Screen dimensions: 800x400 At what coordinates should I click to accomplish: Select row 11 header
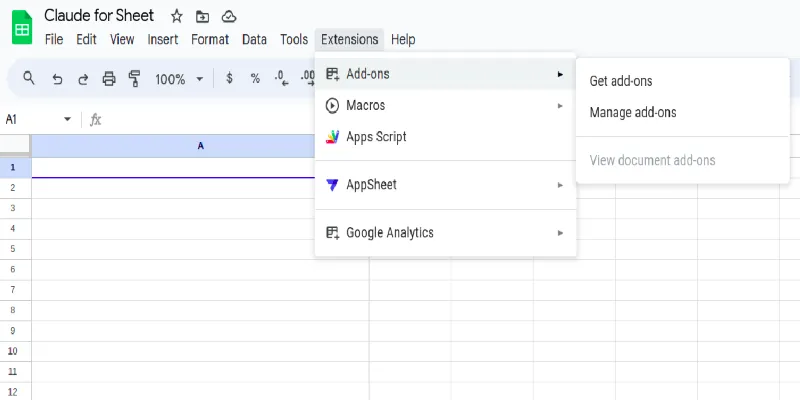point(15,372)
